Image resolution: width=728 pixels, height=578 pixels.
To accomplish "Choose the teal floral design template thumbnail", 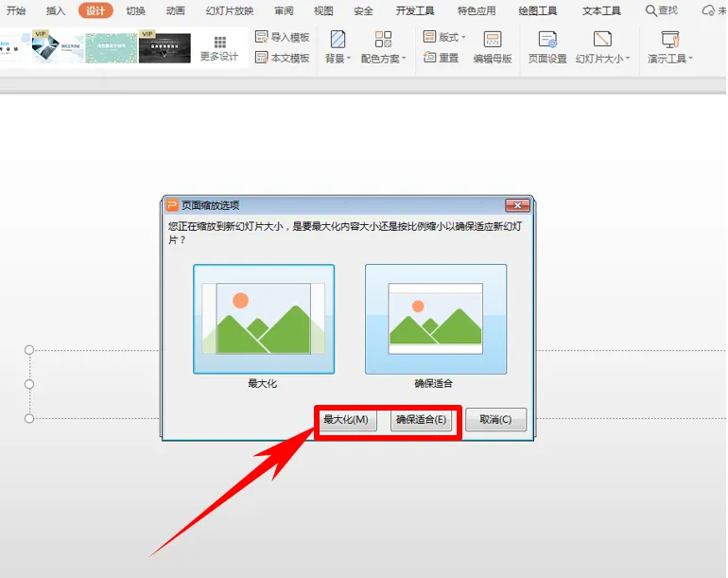I will (112, 48).
